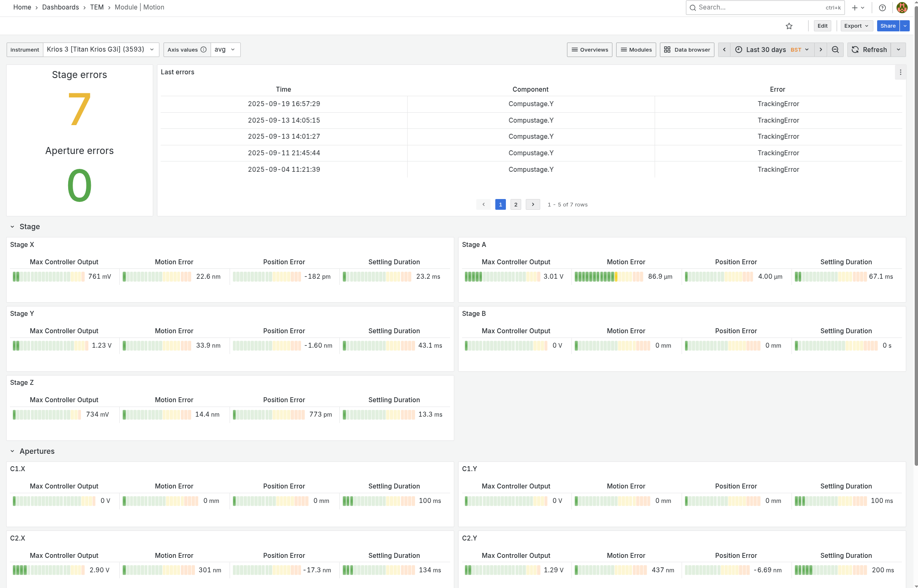Click the Aperture errors 0 stat value
Viewport: 918px width, 588px height.
coord(79,185)
